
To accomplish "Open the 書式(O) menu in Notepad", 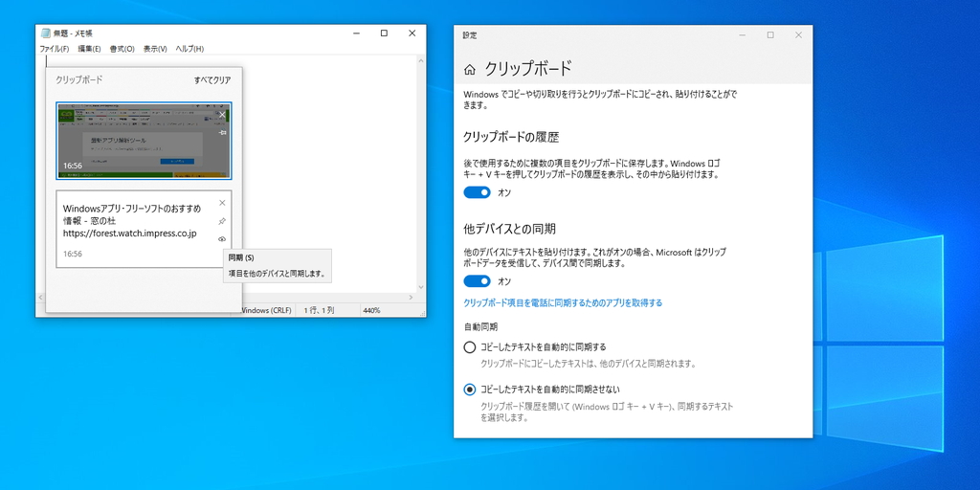I will pyautogui.click(x=122, y=49).
